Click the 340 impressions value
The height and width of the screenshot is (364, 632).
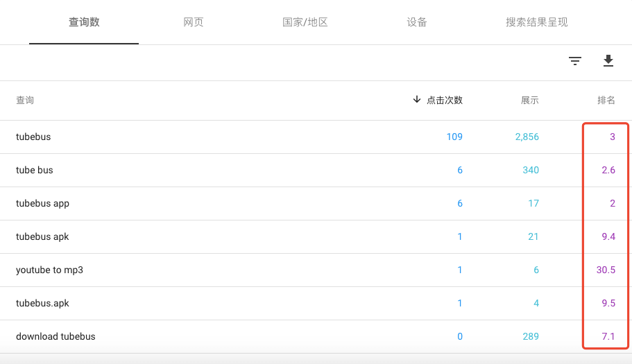[531, 170]
